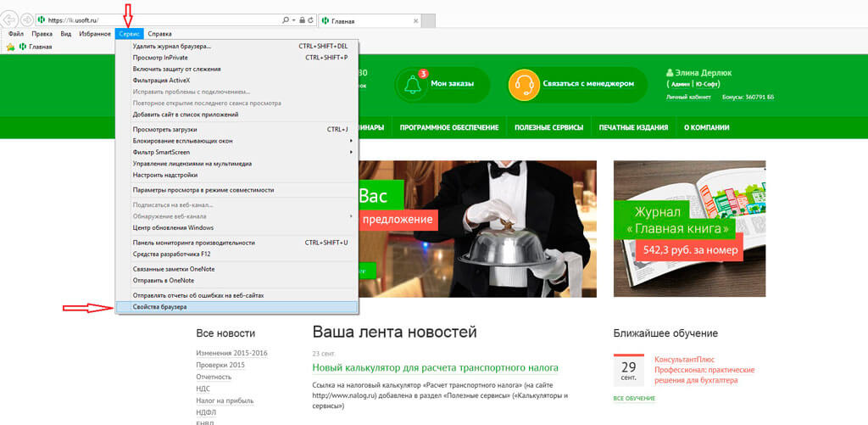Open the address bar autocomplete dropdown arrow

293,20
